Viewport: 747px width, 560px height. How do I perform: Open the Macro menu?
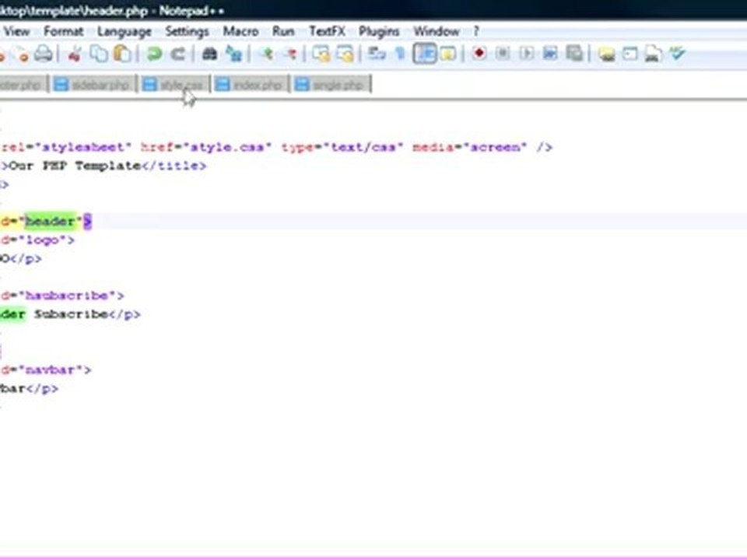click(240, 31)
